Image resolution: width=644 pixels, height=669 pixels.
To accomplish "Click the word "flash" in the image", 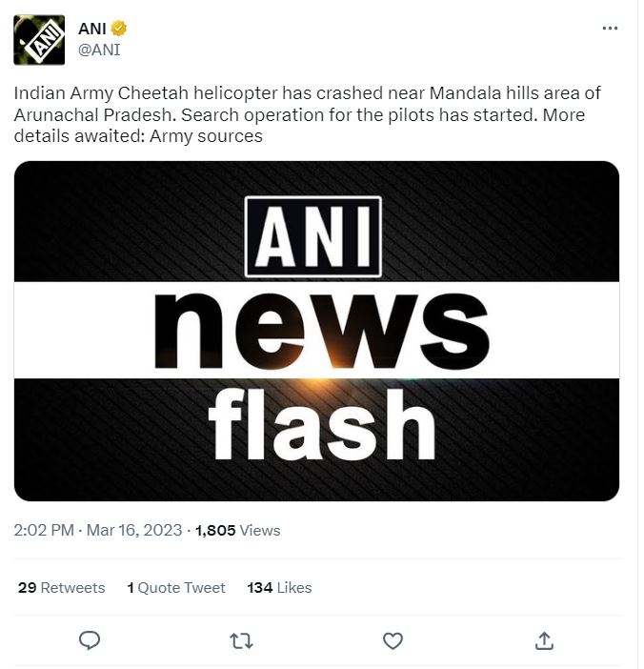I will point(321,426).
